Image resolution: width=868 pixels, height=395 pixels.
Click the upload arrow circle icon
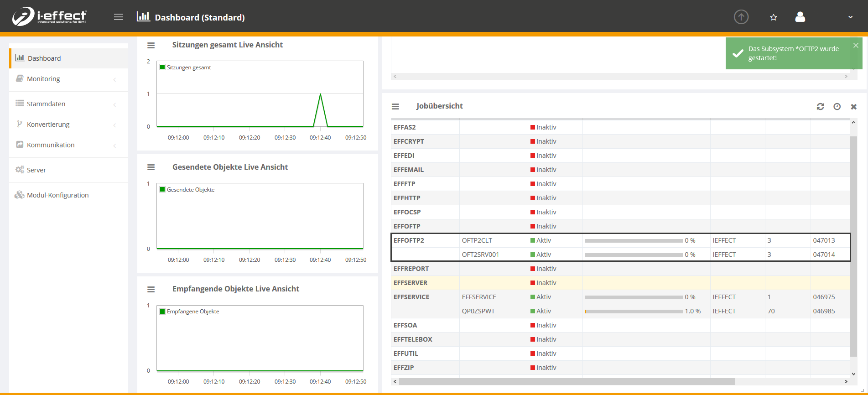coord(741,17)
